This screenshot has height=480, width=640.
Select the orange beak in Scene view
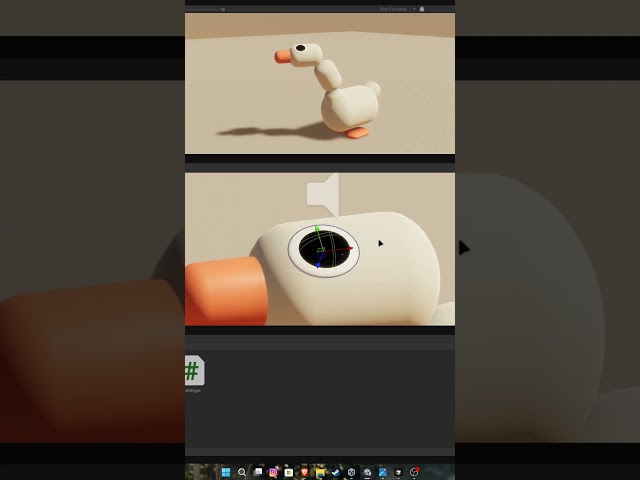pos(227,291)
